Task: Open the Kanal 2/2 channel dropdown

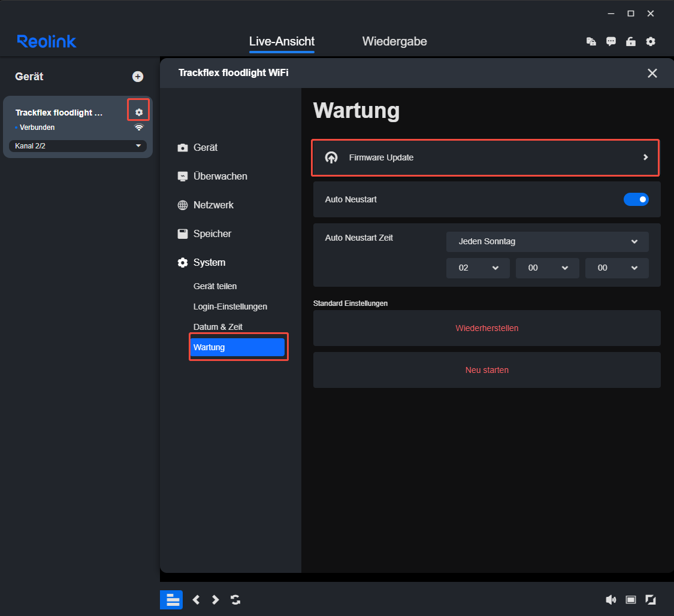Action: pyautogui.click(x=78, y=146)
